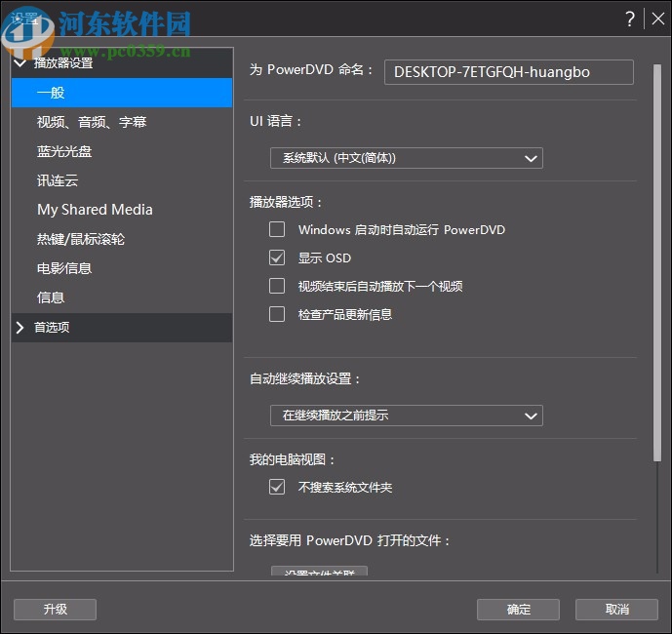
Task: Click the PowerDVD name input field
Action: tap(509, 72)
